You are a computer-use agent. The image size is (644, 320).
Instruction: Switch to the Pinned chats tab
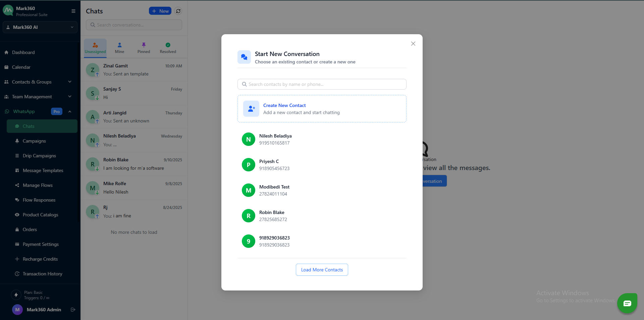coord(144,48)
